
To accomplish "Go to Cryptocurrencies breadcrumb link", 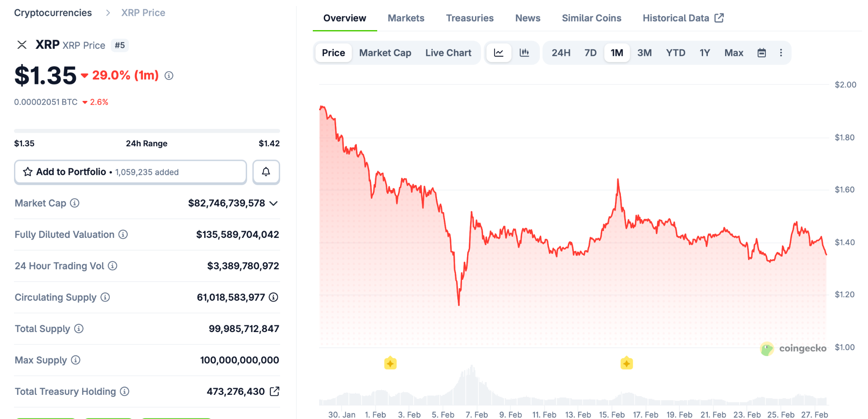I will click(x=53, y=13).
